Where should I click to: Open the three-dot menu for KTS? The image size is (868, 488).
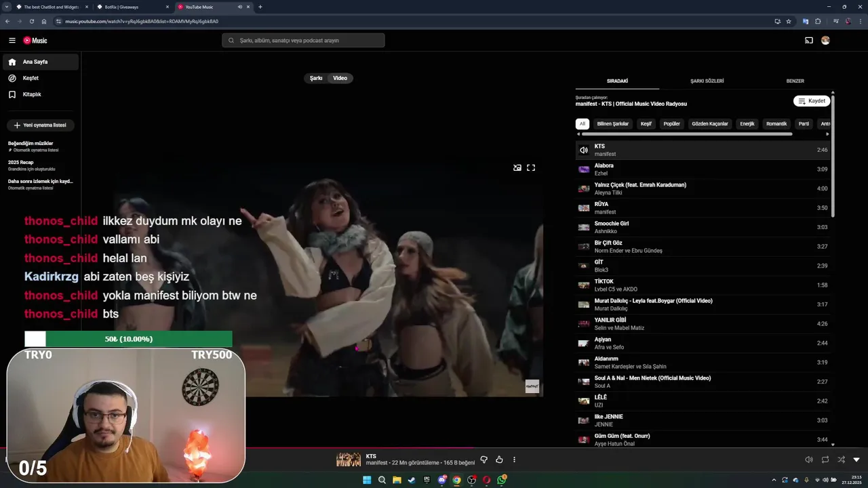click(514, 460)
